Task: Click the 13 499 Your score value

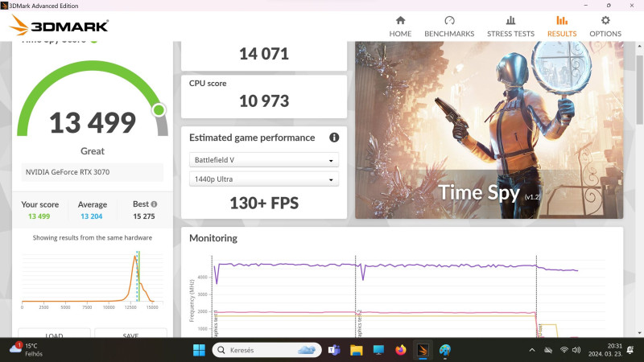Action: click(39, 216)
